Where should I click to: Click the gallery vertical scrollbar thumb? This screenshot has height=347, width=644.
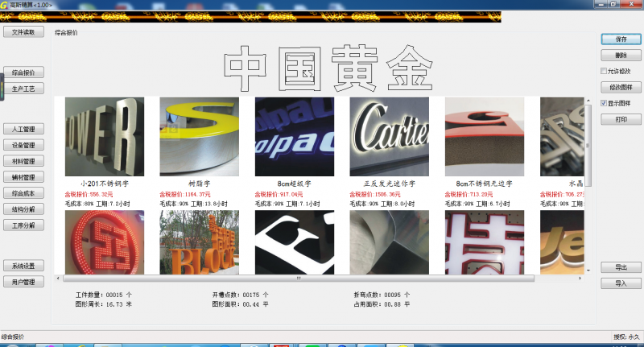coord(588,145)
